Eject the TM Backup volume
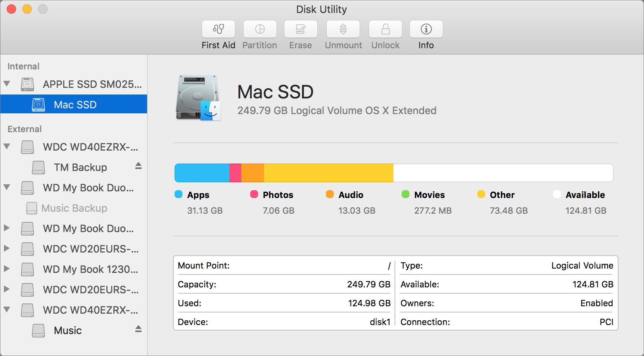This screenshot has width=644, height=356. (138, 166)
